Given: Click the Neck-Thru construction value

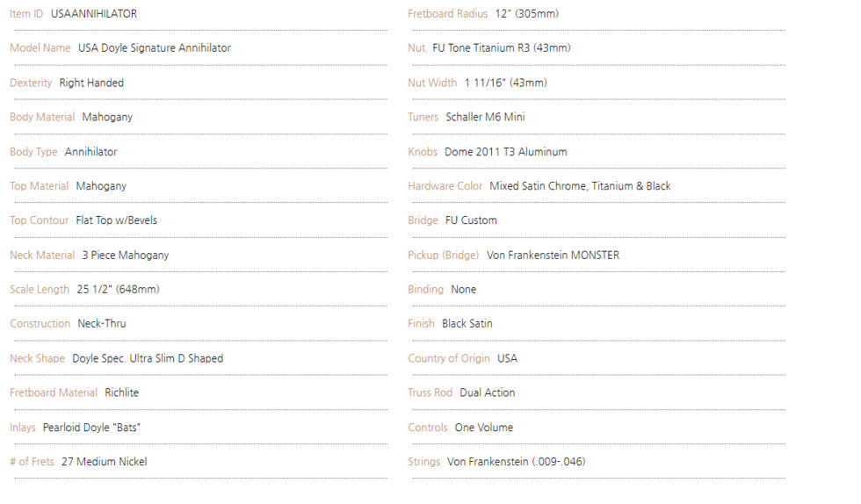Looking at the screenshot, I should point(102,323).
